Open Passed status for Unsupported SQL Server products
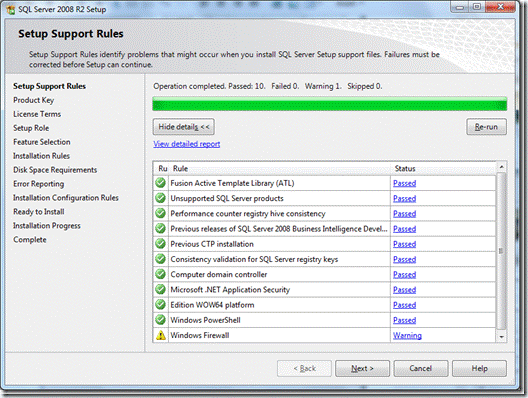This screenshot has width=528, height=398. (x=404, y=198)
